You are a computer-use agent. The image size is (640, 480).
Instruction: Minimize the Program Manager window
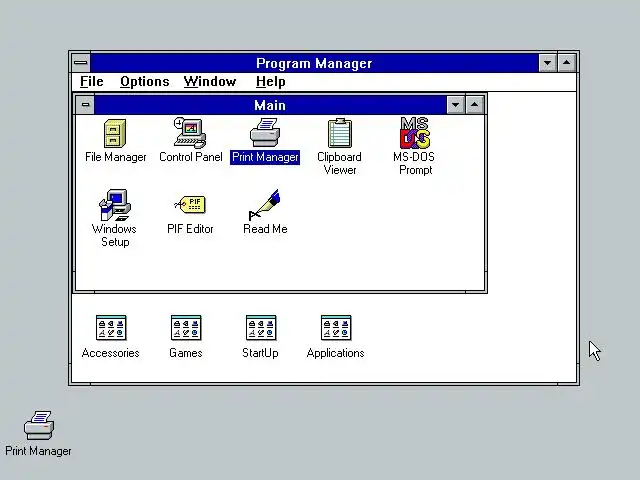pos(547,63)
